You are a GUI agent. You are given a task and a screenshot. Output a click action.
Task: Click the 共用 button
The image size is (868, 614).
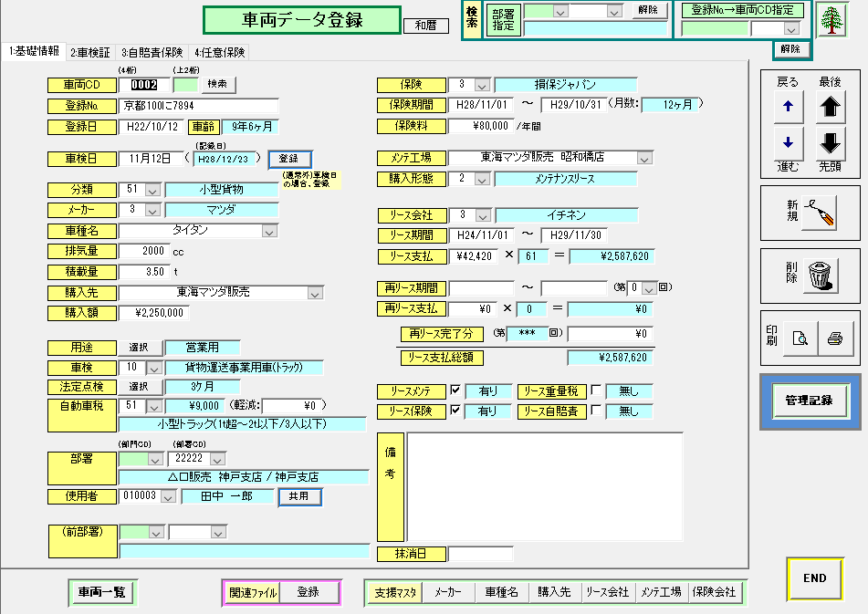click(x=299, y=496)
